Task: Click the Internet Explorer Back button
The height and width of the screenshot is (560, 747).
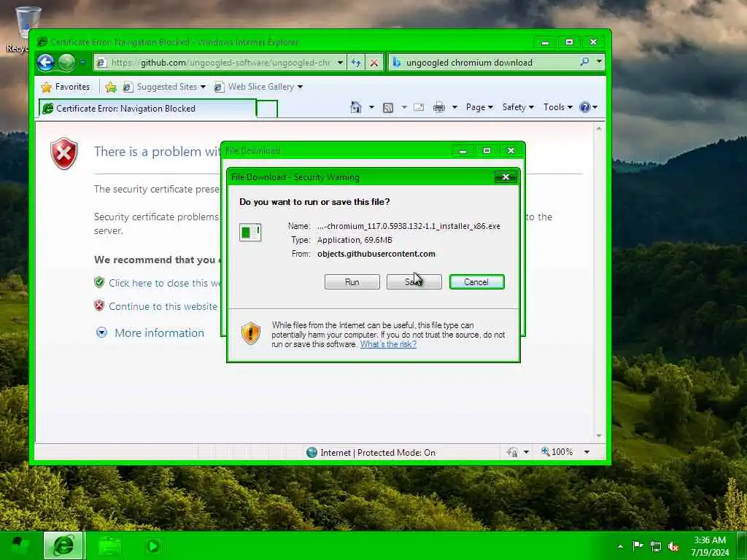Action: 46,63
